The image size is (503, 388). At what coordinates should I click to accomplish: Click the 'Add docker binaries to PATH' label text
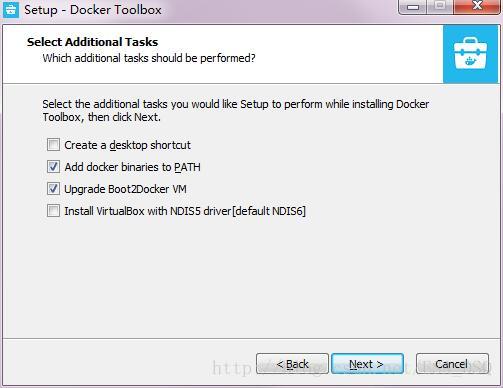click(x=132, y=167)
